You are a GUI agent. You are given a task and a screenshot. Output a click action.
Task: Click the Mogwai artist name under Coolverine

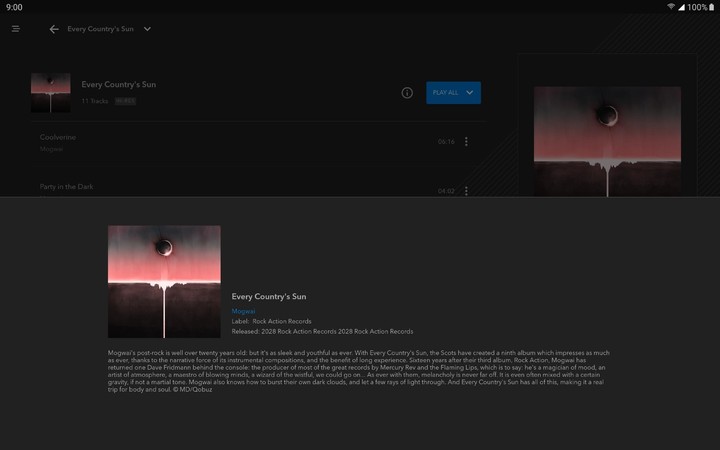(51, 149)
